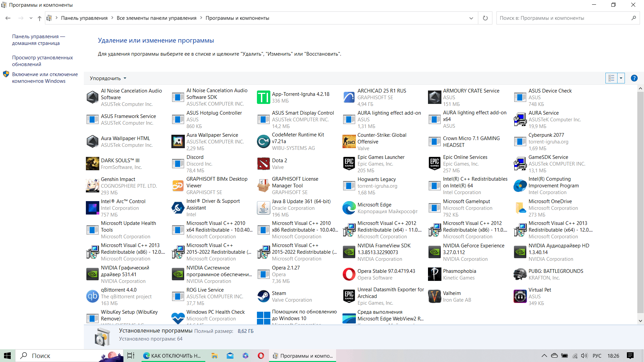The width and height of the screenshot is (644, 362).
Task: Open Включение или отключение компонентов Windows
Action: (x=45, y=78)
